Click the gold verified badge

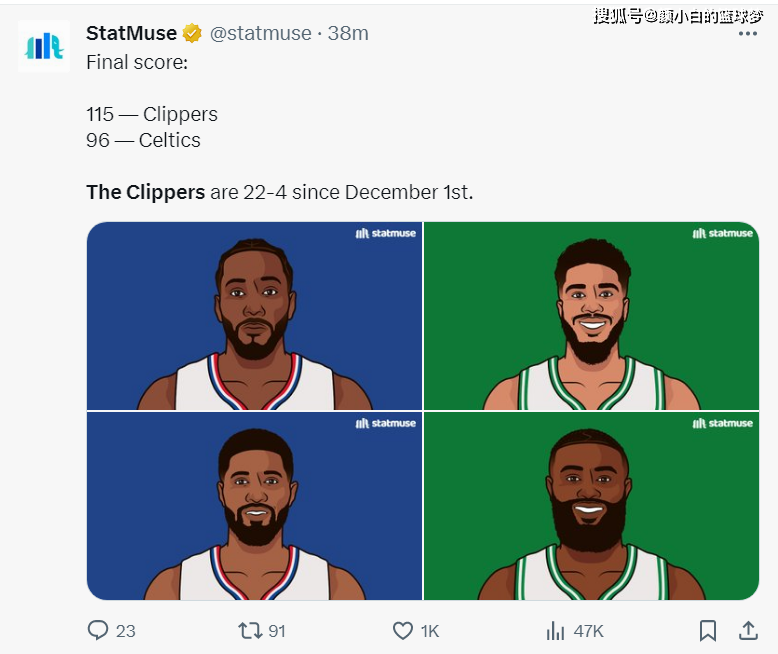pos(192,33)
